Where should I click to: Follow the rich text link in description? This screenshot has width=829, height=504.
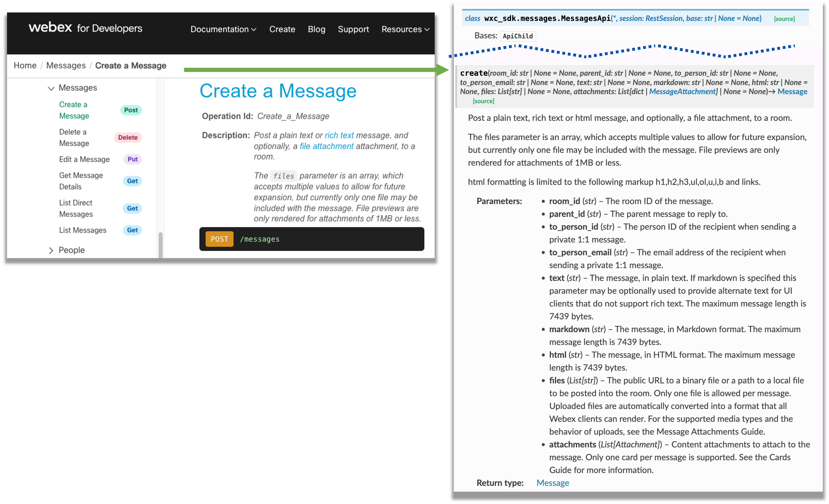click(x=339, y=135)
